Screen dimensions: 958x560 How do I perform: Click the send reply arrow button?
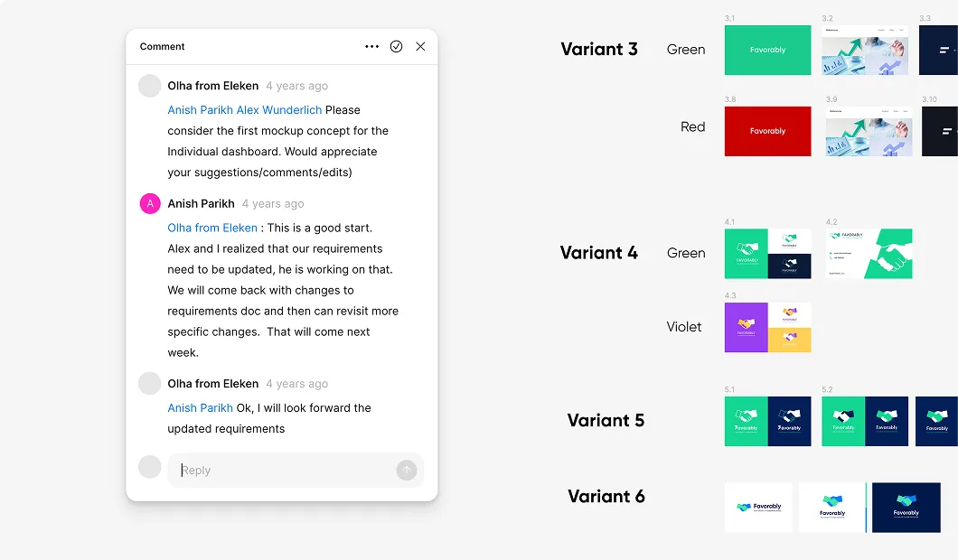tap(407, 470)
